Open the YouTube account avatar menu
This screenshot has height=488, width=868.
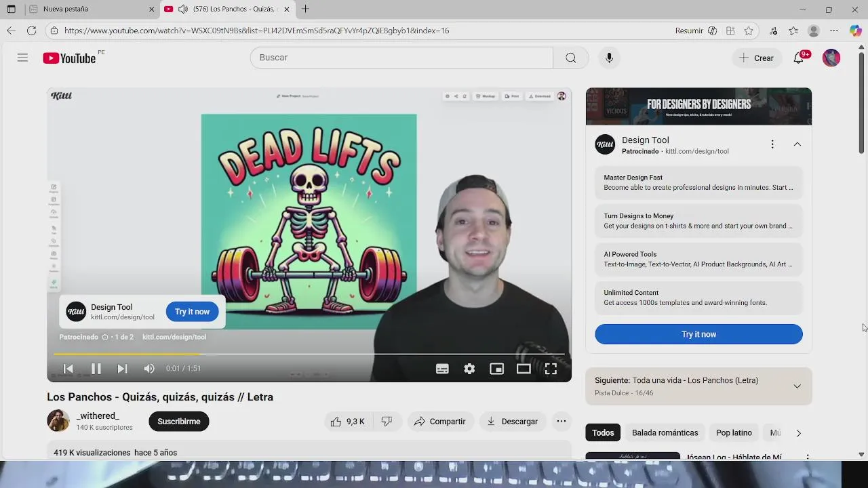[831, 58]
